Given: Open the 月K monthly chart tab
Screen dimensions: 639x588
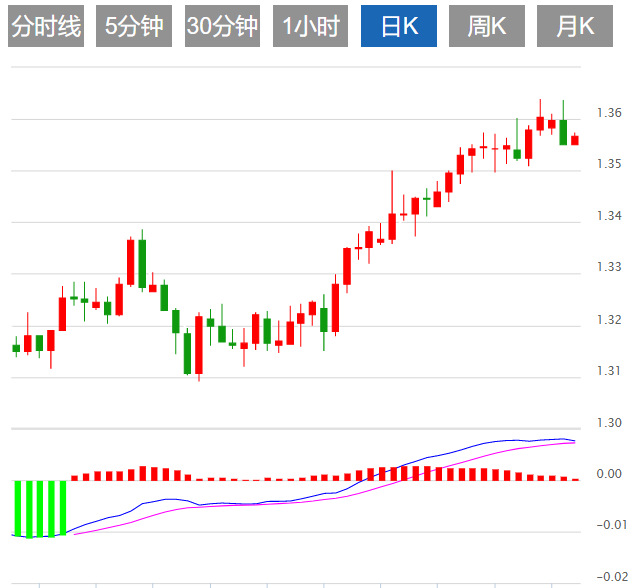Looking at the screenshot, I should click(x=575, y=26).
